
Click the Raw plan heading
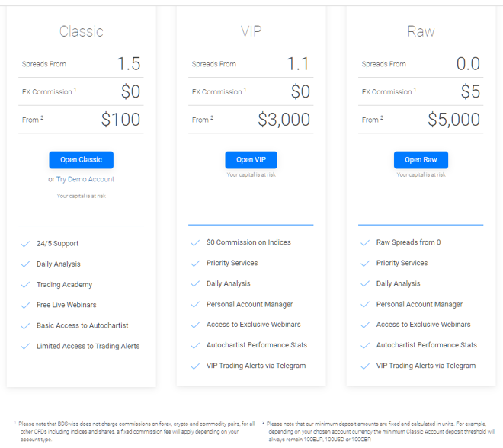(421, 31)
